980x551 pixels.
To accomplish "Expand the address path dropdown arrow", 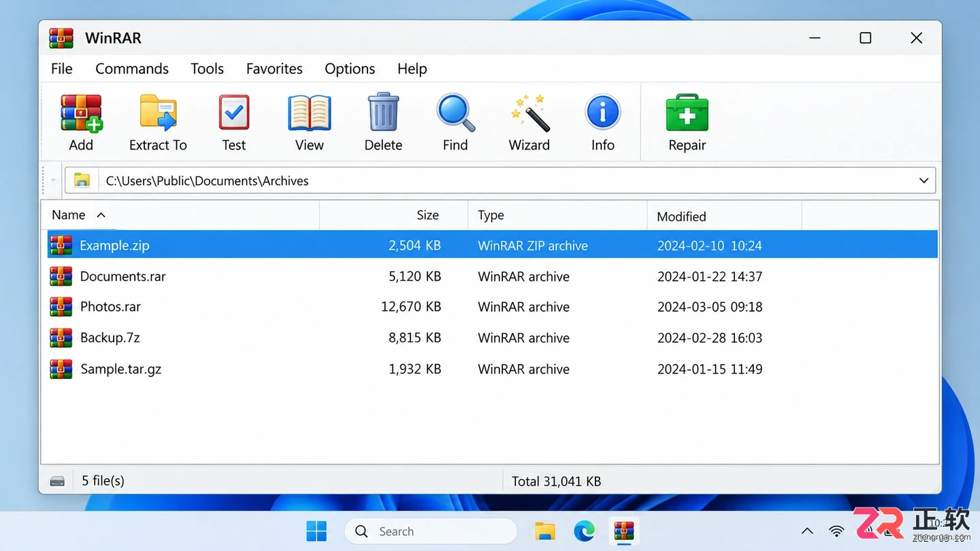I will [x=924, y=180].
